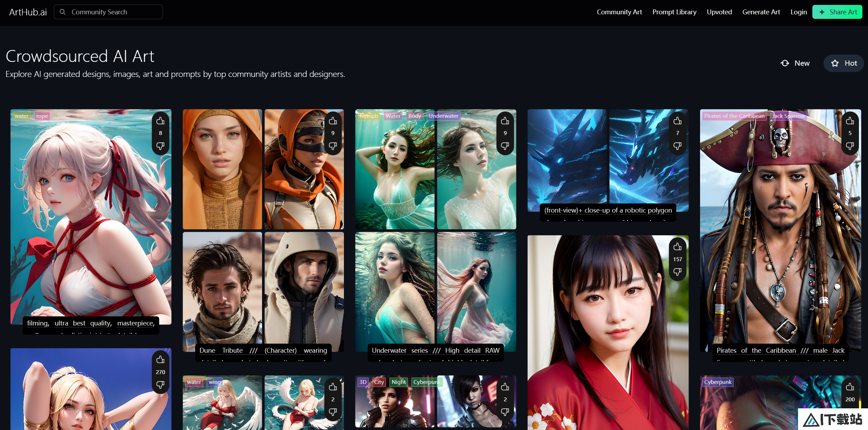The image size is (868, 430).
Task: Click the Share Art button
Action: [x=837, y=12]
